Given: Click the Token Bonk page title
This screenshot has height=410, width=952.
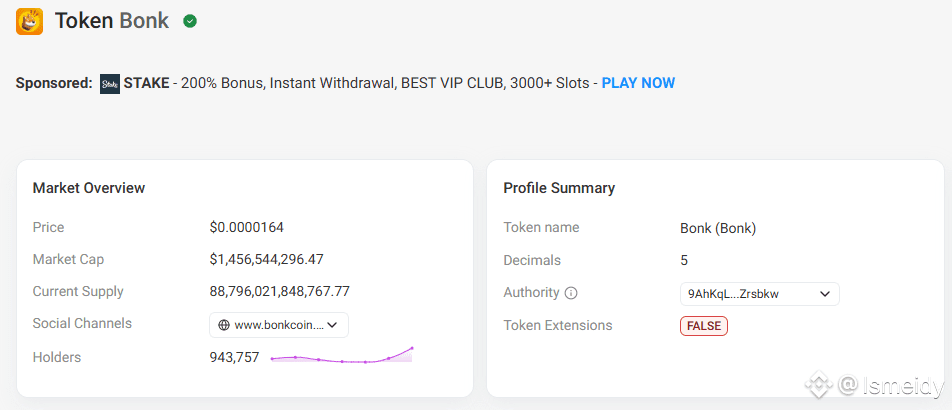Looking at the screenshot, I should click(x=112, y=21).
